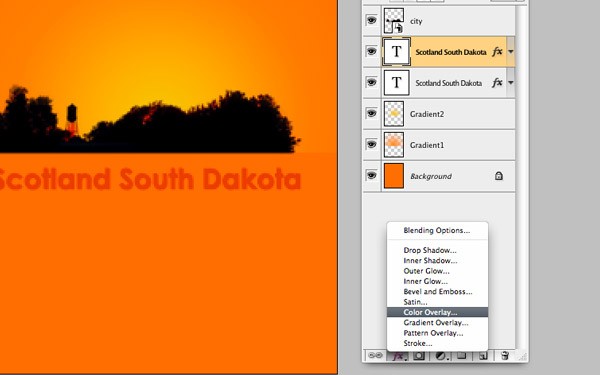
Task: Create a new layer icon
Action: tap(483, 356)
